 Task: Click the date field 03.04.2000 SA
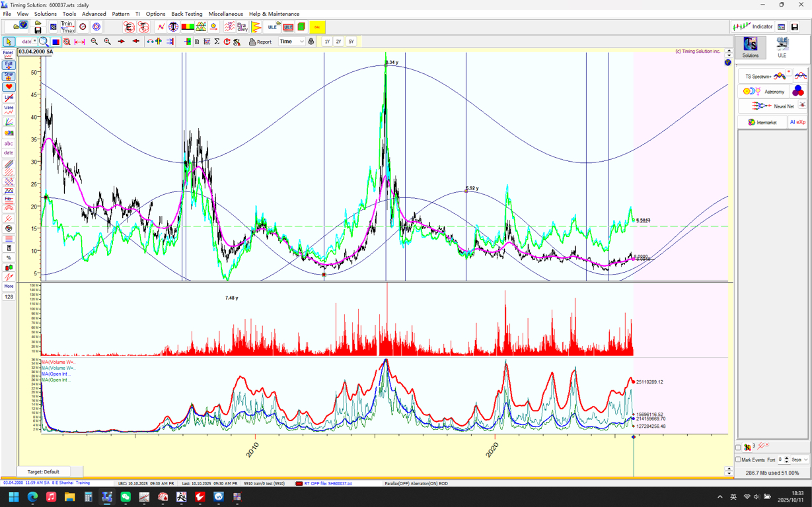[x=36, y=51]
